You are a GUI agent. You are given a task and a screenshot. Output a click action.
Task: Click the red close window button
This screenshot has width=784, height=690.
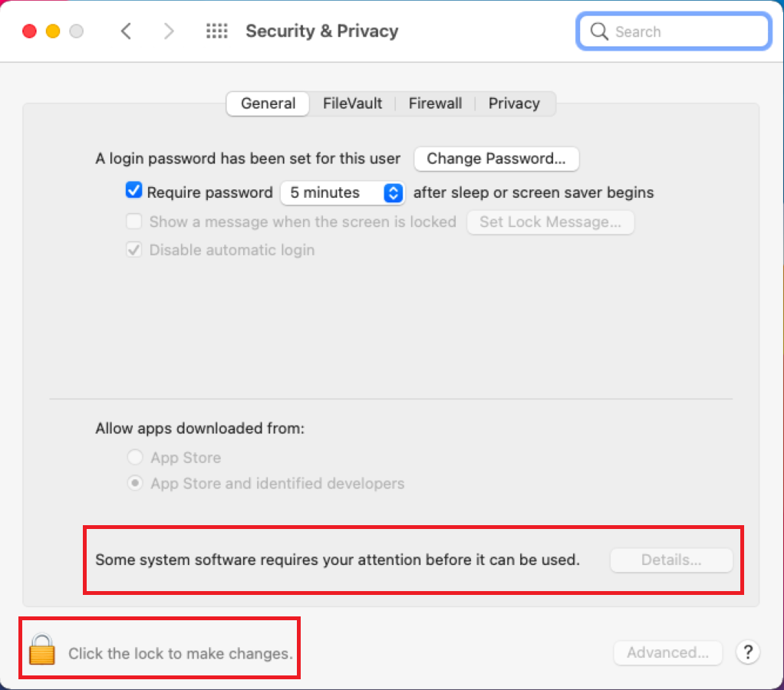click(29, 31)
